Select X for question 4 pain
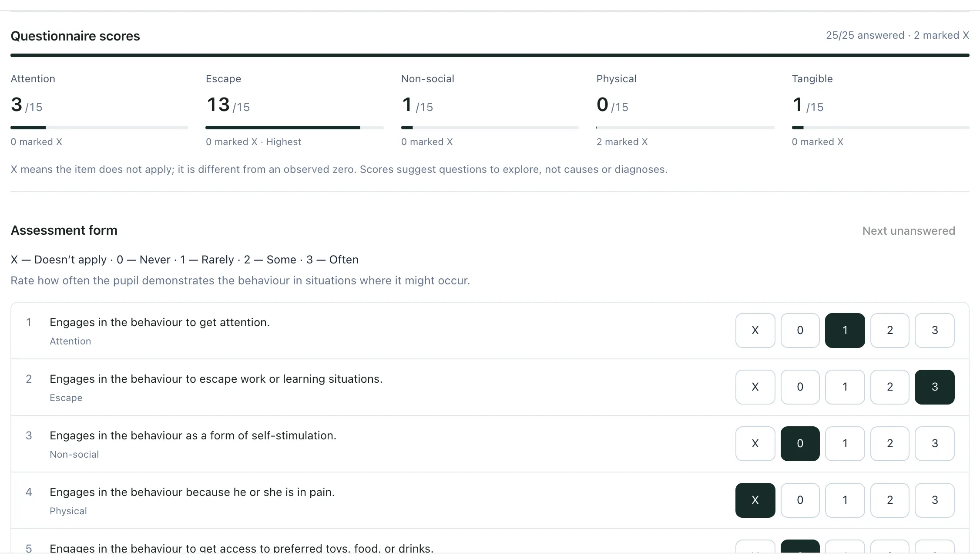Viewport: 980px width, 560px height. click(x=755, y=500)
